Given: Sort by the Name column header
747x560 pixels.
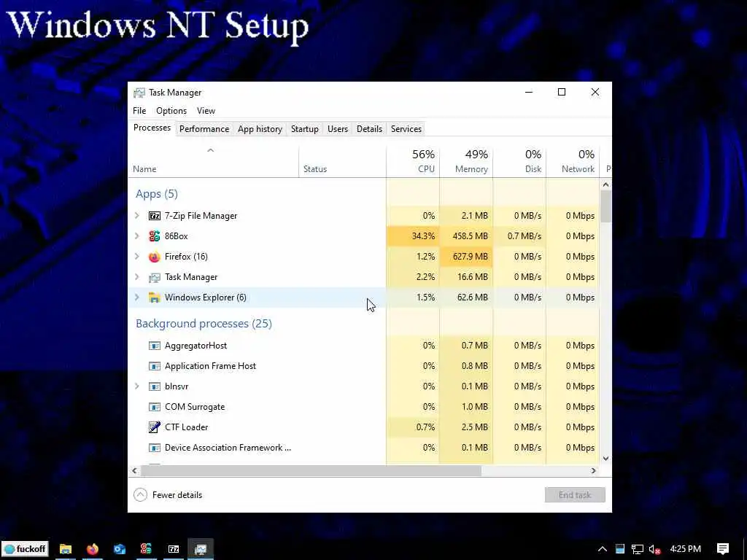Looking at the screenshot, I should [x=214, y=162].
